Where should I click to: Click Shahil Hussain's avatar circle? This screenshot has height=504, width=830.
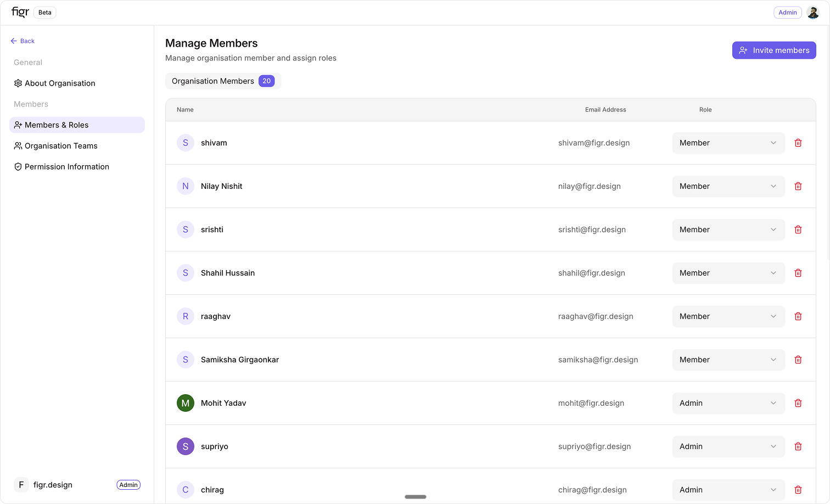(186, 273)
